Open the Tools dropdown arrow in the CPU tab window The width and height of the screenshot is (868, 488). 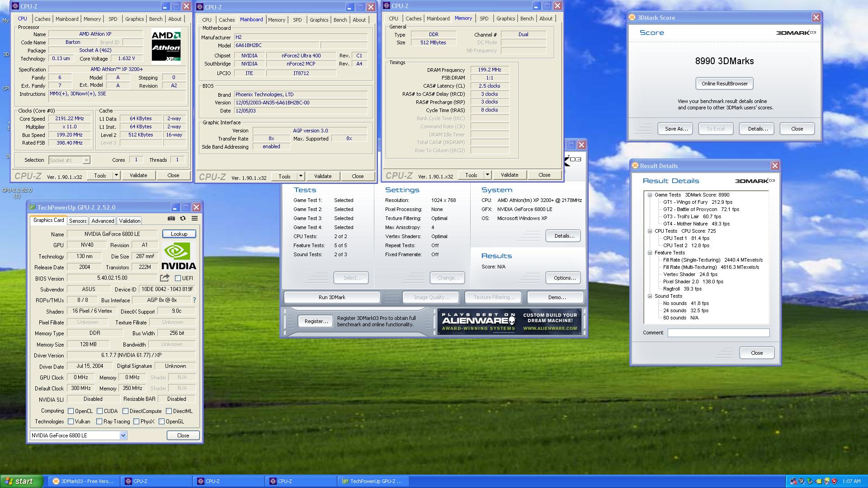pyautogui.click(x=116, y=175)
